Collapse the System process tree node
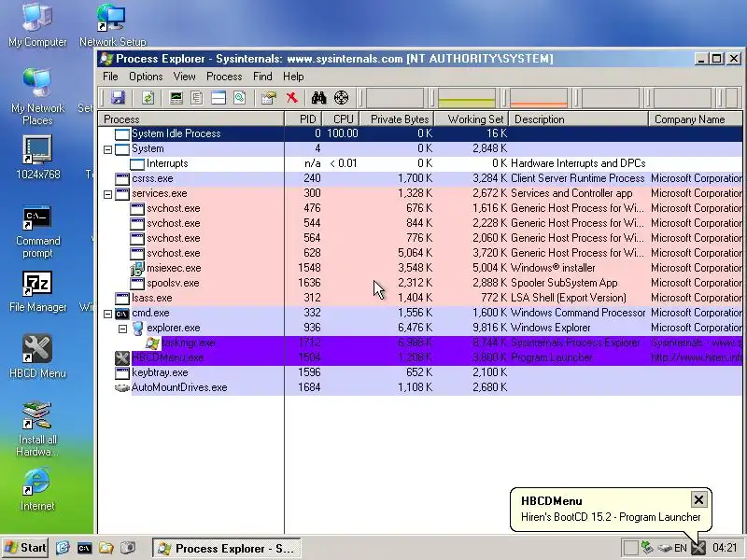 click(107, 149)
